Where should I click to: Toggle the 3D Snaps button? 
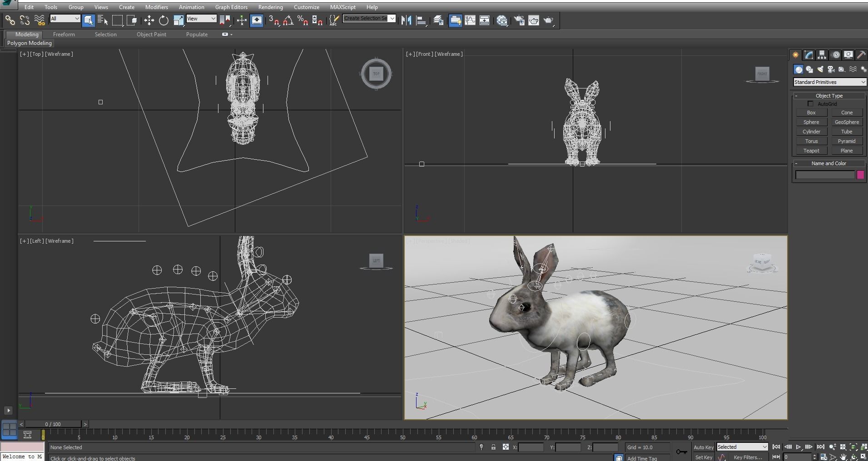click(x=273, y=20)
